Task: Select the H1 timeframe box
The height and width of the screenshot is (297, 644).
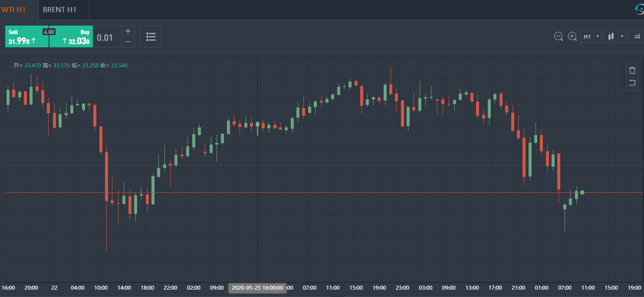Action: click(x=587, y=36)
